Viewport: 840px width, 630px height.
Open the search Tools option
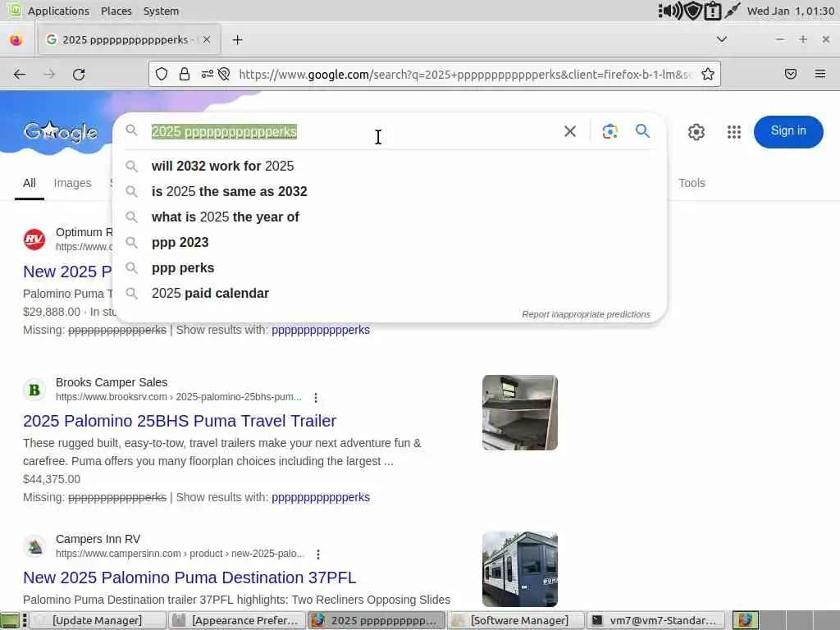692,183
